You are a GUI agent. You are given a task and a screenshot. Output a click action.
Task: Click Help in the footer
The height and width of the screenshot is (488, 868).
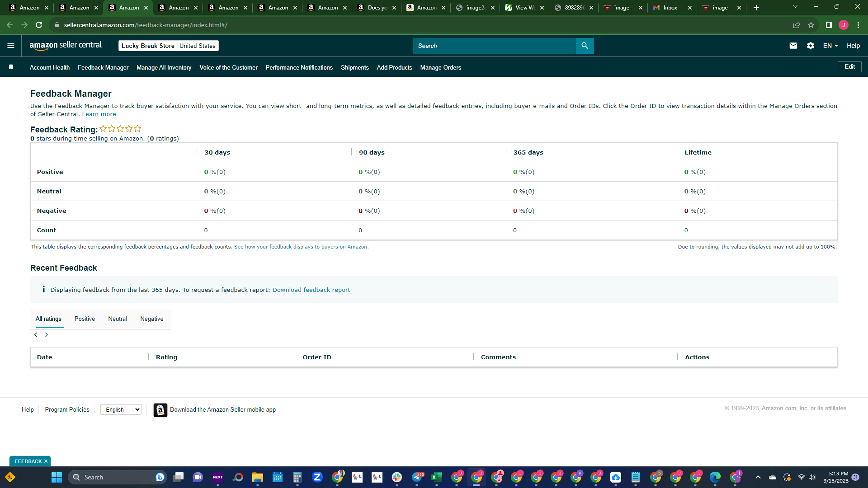click(x=28, y=409)
